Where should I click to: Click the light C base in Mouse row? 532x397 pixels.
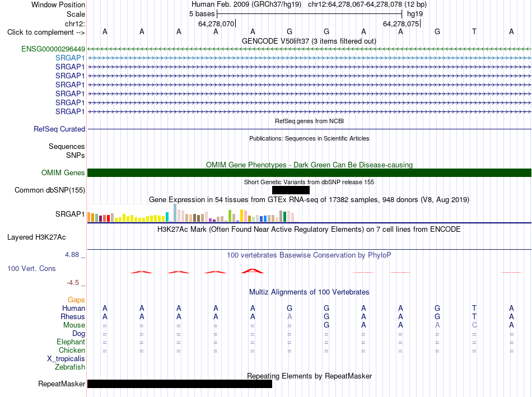point(474,325)
